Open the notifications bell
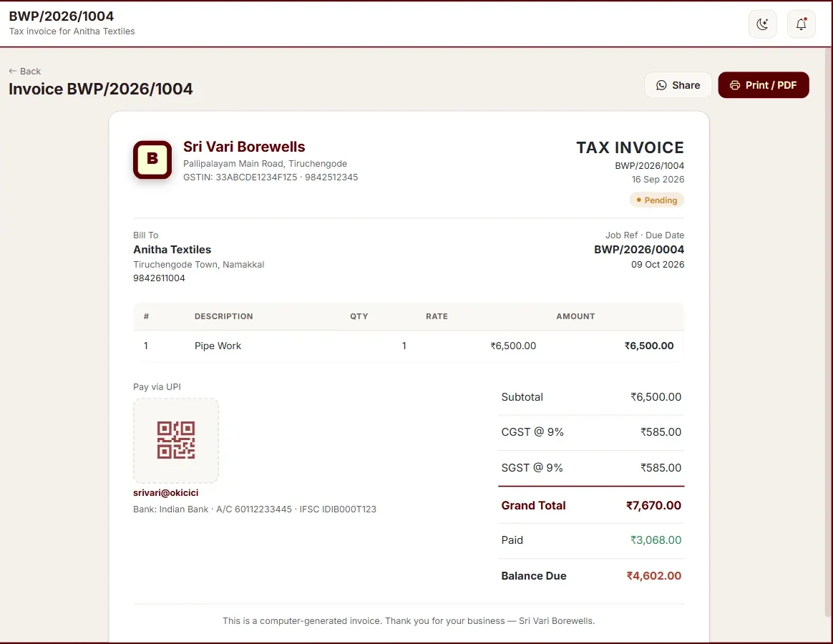833x644 pixels. click(x=801, y=24)
